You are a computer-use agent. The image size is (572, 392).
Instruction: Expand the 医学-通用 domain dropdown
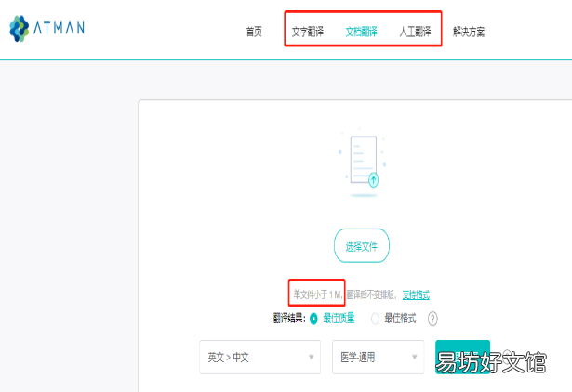(x=378, y=357)
